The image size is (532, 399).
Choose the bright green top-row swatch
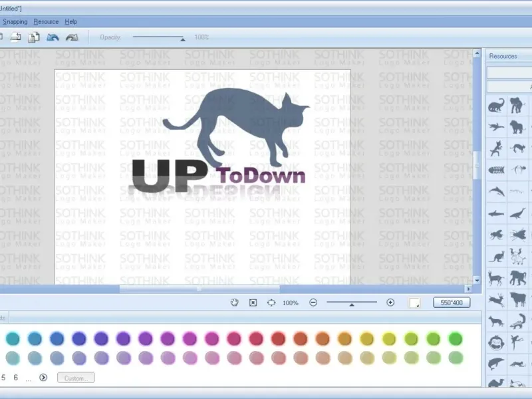[456, 338]
